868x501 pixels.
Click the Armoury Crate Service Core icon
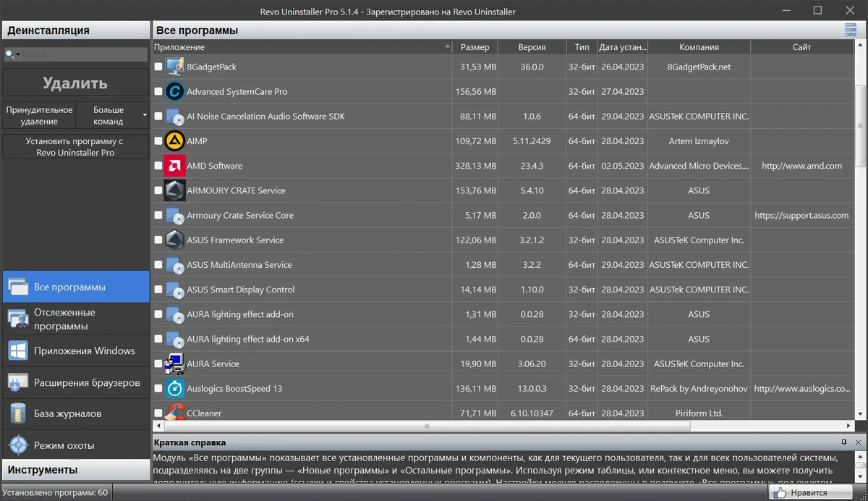point(174,215)
